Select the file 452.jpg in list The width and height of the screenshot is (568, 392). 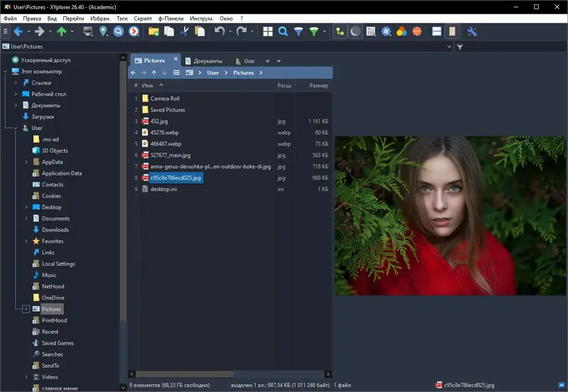(159, 121)
